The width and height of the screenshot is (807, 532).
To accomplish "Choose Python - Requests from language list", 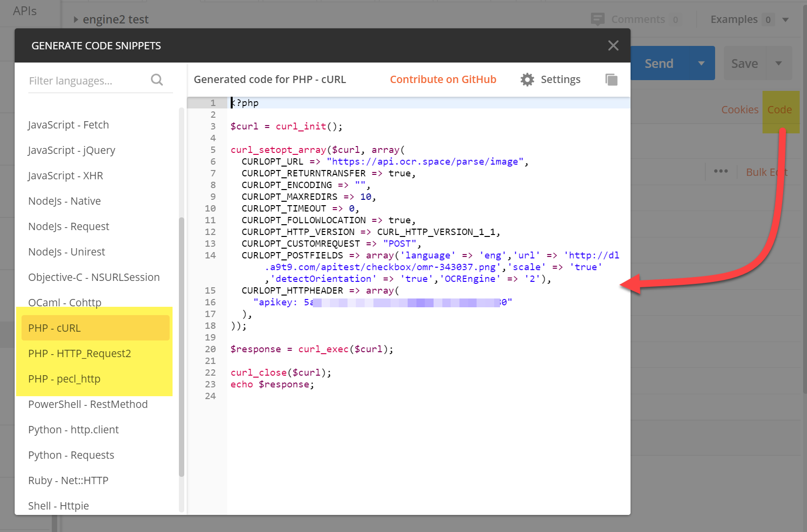I will (x=71, y=455).
